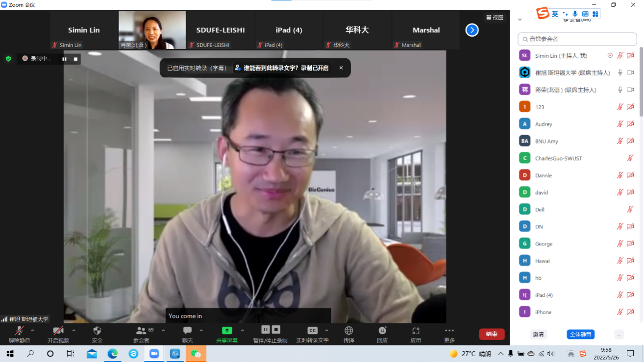
Task: Click the Apps icon in toolbar
Action: pyautogui.click(x=416, y=331)
